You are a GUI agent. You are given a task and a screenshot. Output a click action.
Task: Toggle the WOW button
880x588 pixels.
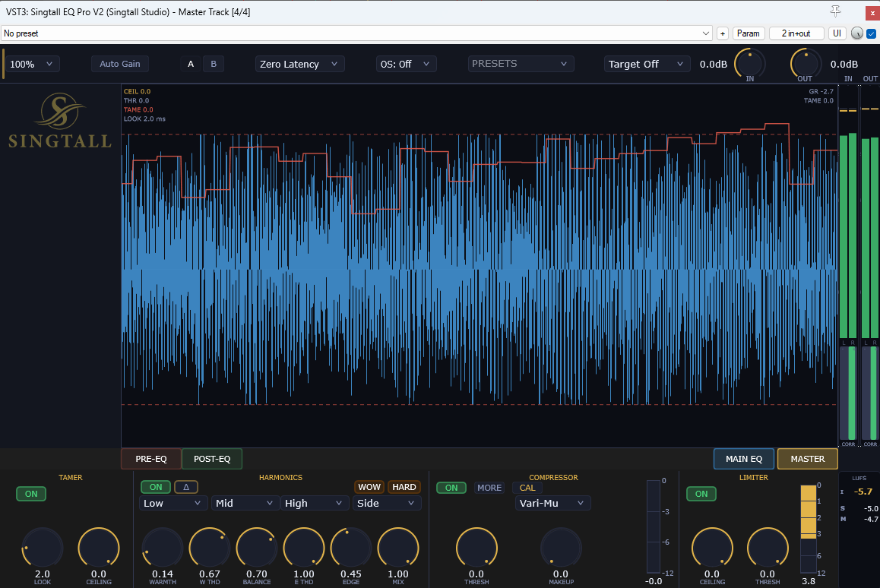pos(369,487)
